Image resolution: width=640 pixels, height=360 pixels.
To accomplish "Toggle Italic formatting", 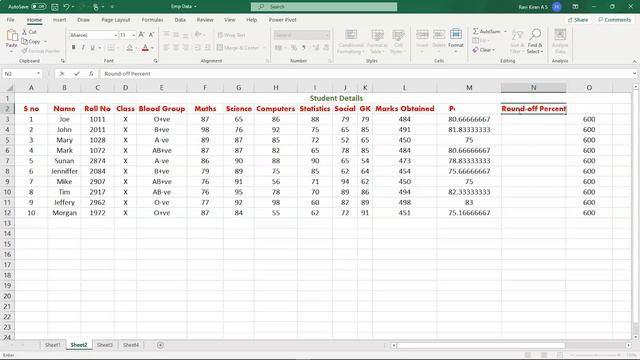I will pos(83,48).
